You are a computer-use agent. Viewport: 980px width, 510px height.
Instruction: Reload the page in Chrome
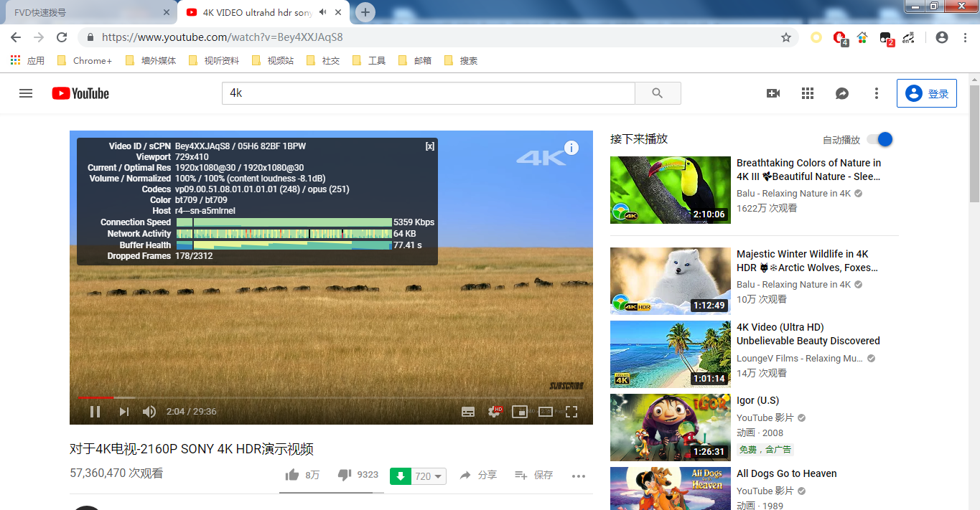tap(62, 37)
